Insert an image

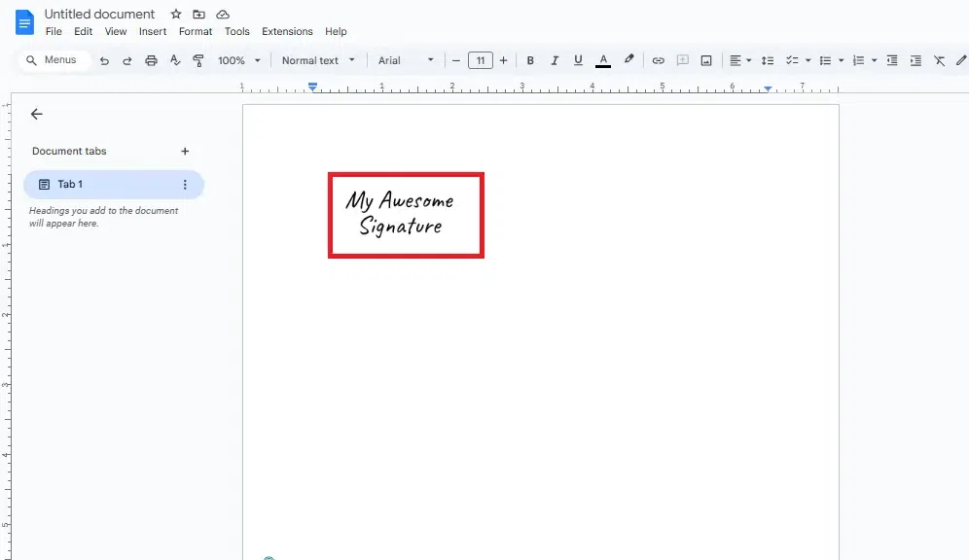[706, 60]
